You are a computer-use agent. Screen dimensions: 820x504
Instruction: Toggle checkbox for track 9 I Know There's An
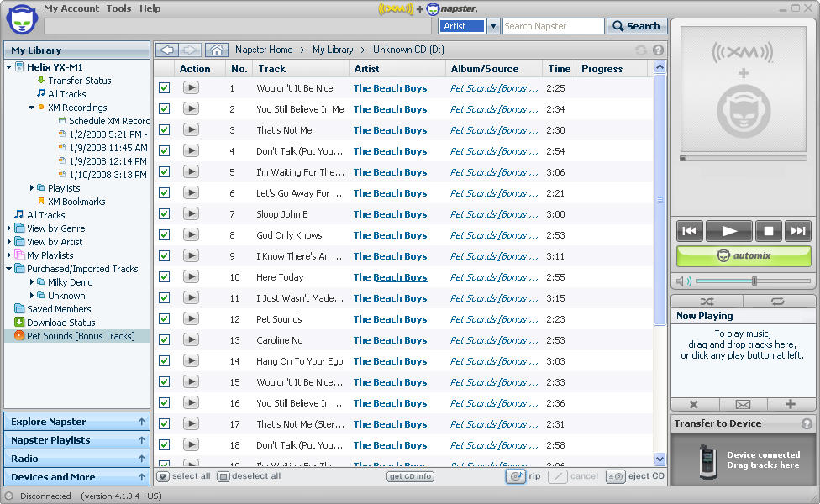(x=164, y=255)
